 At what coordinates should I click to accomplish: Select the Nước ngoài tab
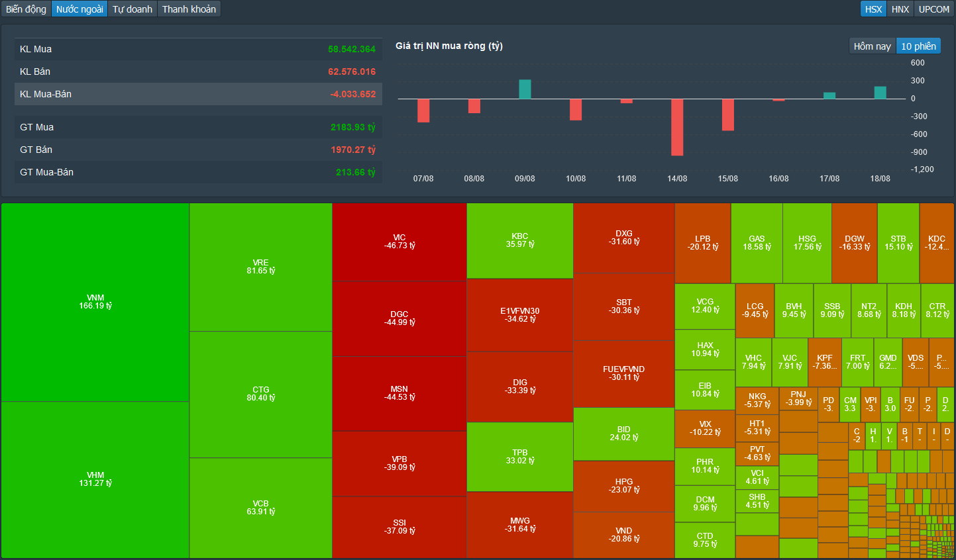pyautogui.click(x=80, y=9)
